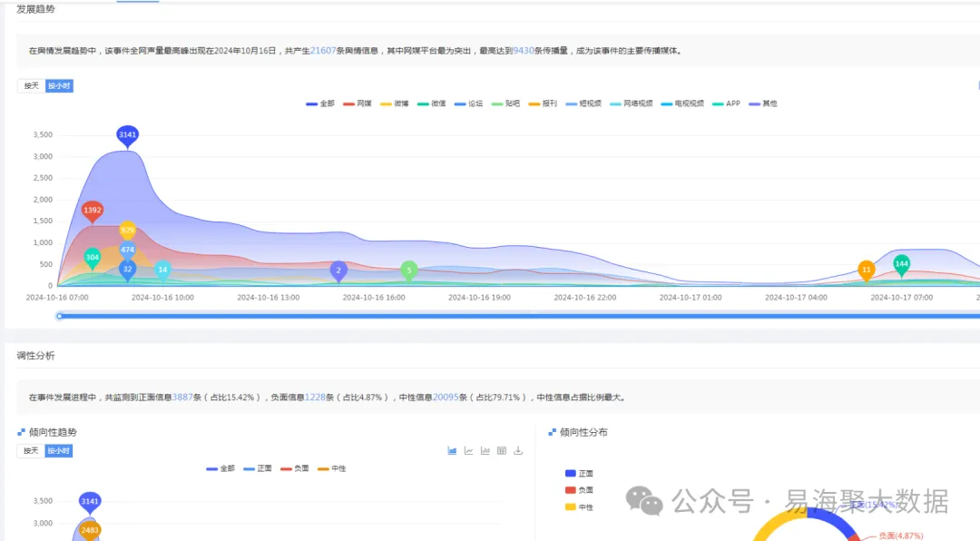Toggle 中性 in 倾向性趋势 legend
This screenshot has height=541, width=980.
[x=332, y=468]
